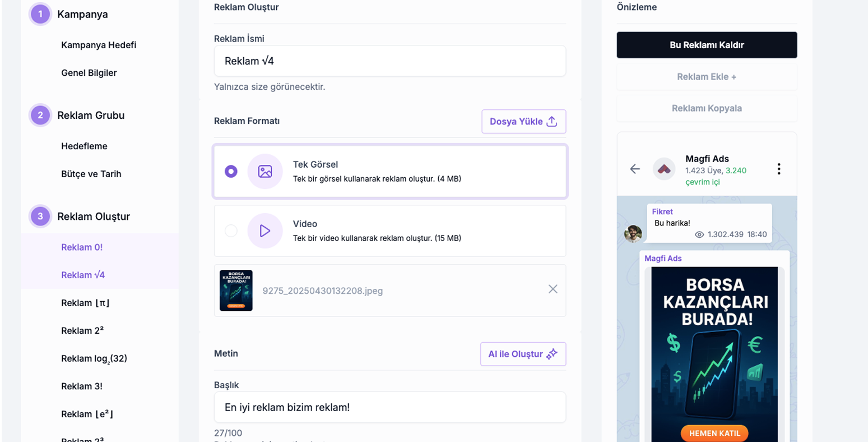
Task: Select the Video radio button
Action: pos(231,231)
